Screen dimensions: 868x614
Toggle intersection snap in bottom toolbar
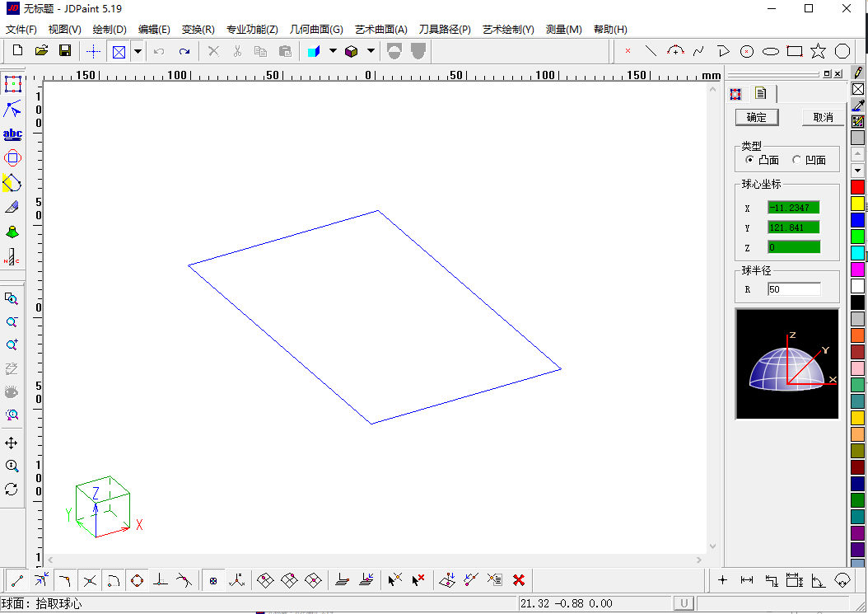pos(90,581)
